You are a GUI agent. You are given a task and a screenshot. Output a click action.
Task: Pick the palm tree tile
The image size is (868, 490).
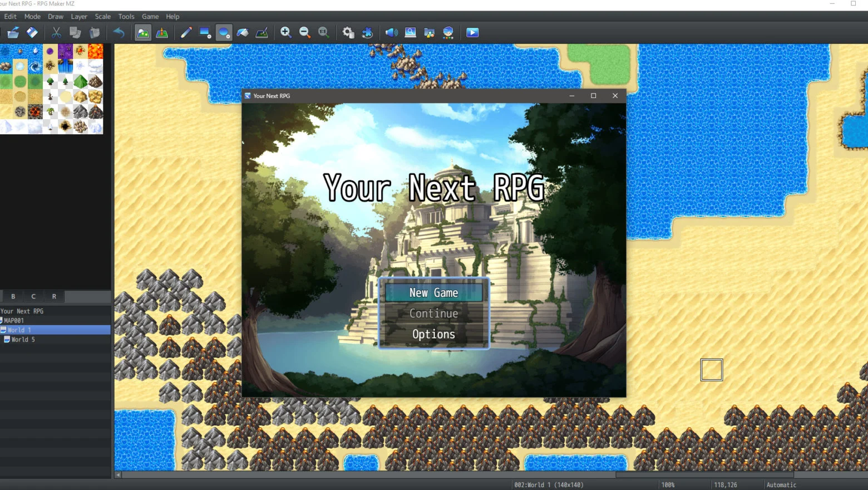coord(50,111)
